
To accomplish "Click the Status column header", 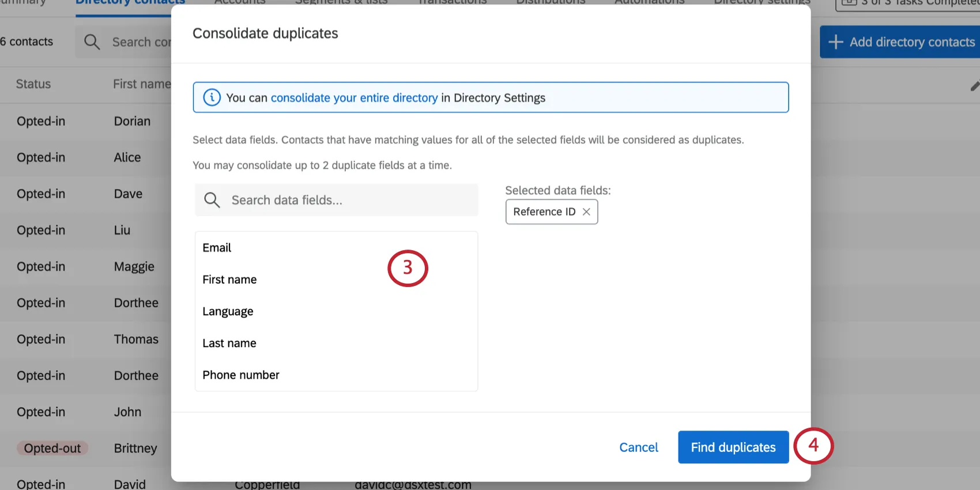I will [33, 84].
